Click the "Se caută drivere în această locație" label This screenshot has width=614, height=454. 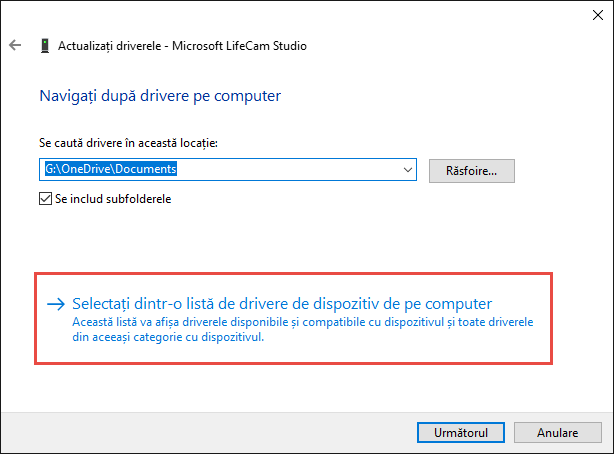128,143
